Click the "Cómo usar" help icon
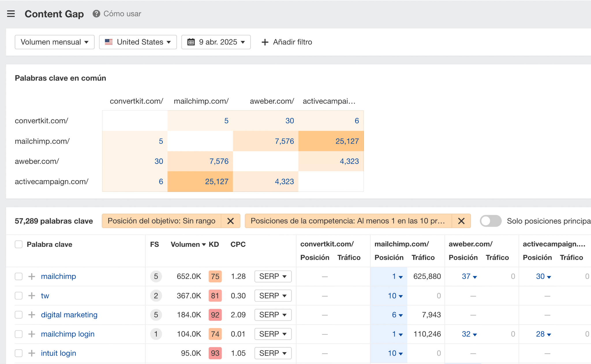 coord(96,13)
